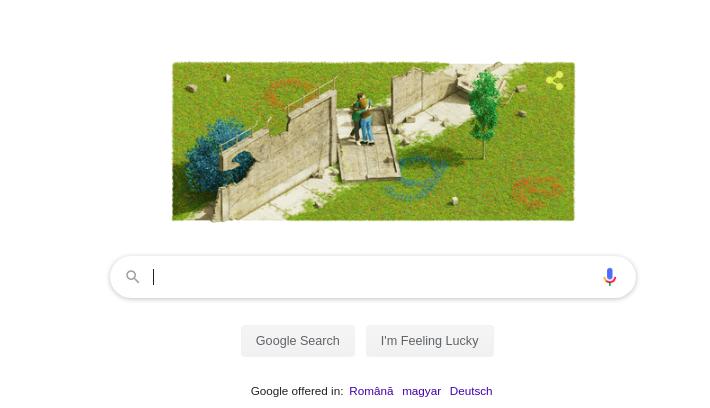Viewport: 710px width, 408px height.
Task: Click the blue letter painted on grass
Action: 417,178
